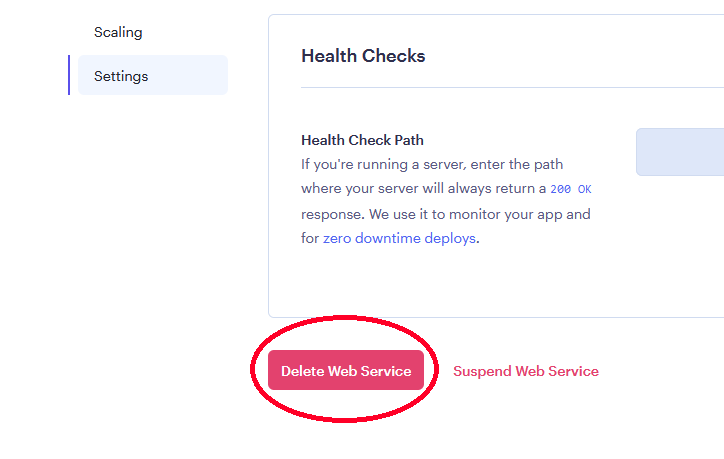The width and height of the screenshot is (724, 459).
Task: Click empty space below the Settings item
Action: point(150,200)
